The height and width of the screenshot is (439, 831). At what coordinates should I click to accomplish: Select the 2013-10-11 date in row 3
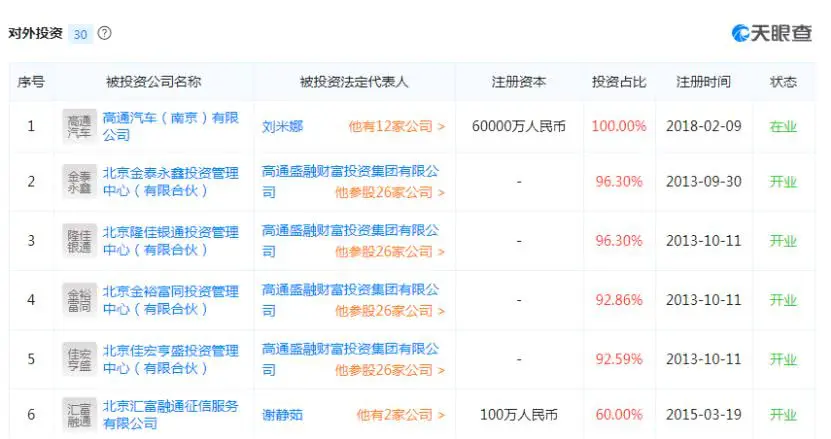(704, 241)
